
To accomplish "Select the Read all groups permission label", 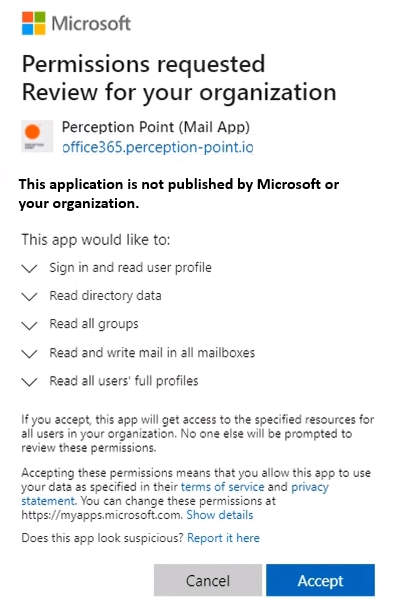I will click(94, 324).
